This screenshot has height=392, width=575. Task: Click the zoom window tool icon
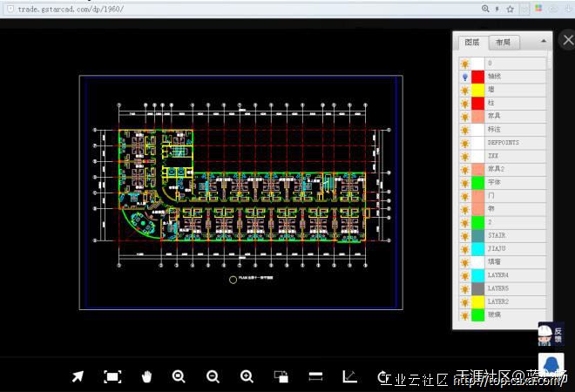click(x=281, y=376)
